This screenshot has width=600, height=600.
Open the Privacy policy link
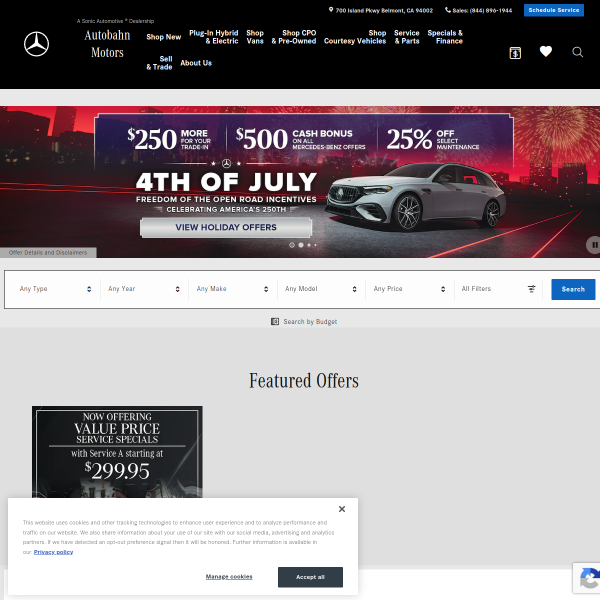pos(53,552)
